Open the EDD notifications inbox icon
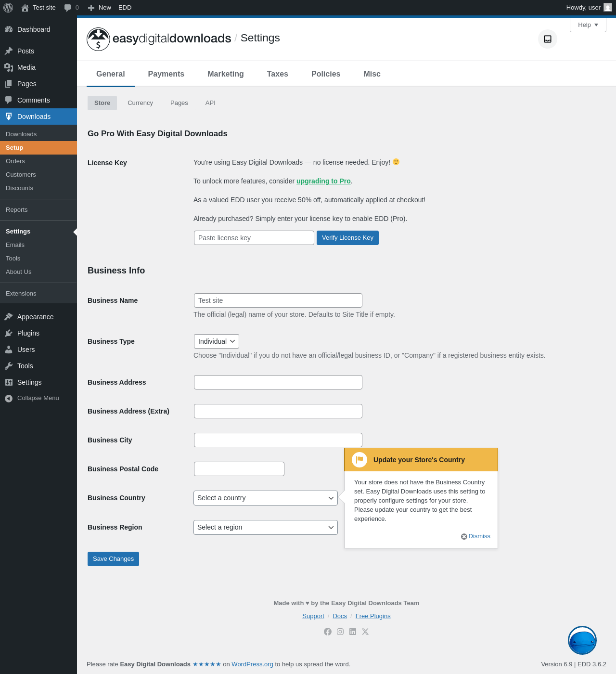616x674 pixels. pyautogui.click(x=548, y=39)
